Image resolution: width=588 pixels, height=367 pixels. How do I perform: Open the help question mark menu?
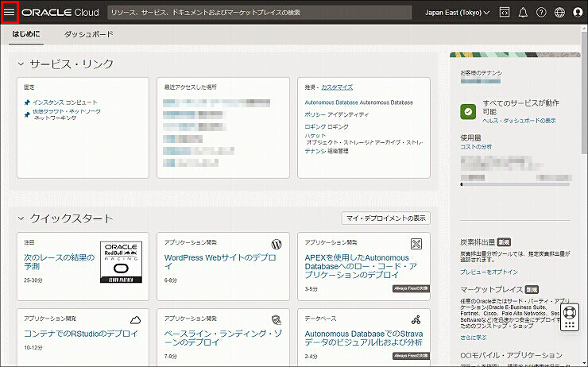(x=541, y=13)
